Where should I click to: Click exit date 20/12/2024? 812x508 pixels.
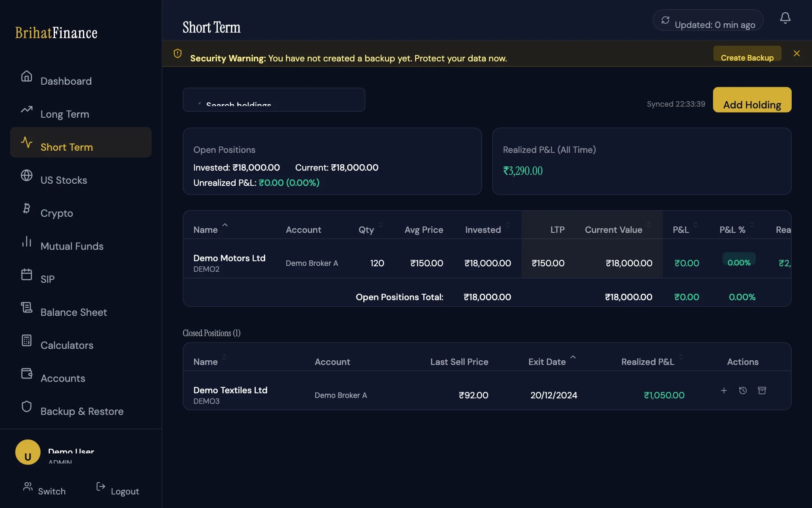coord(554,395)
